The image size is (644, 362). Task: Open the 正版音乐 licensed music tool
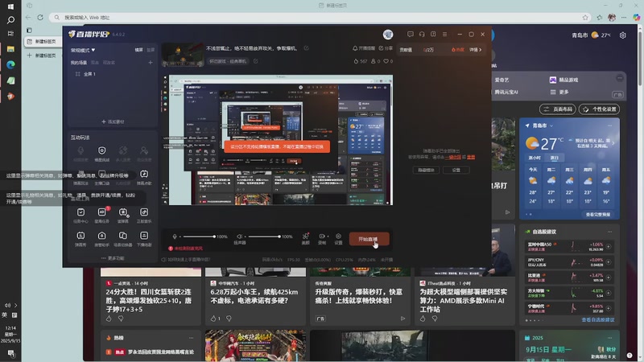coord(144,215)
